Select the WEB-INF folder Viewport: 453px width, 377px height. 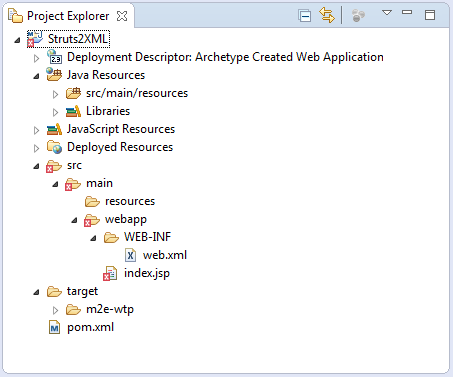137,237
